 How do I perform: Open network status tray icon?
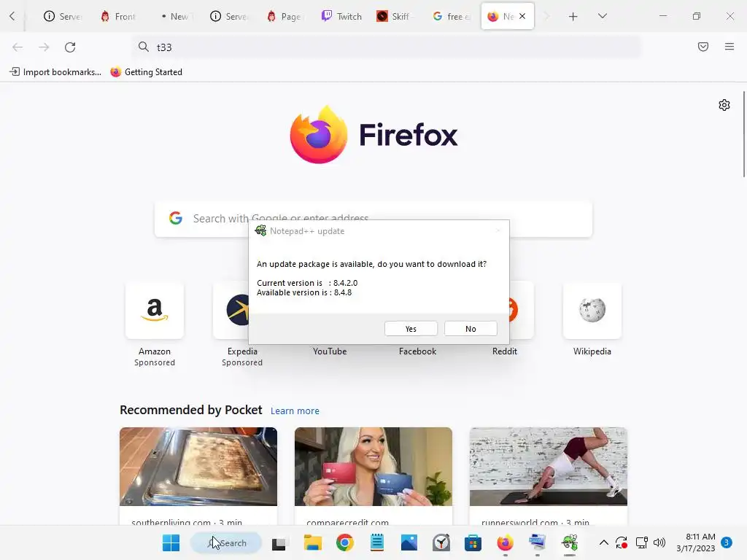tap(642, 542)
